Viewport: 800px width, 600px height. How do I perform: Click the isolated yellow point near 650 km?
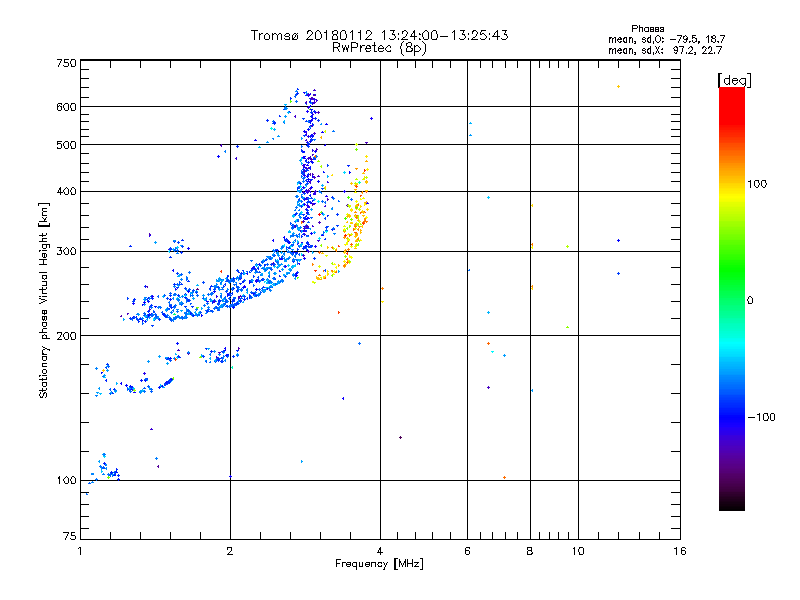618,87
